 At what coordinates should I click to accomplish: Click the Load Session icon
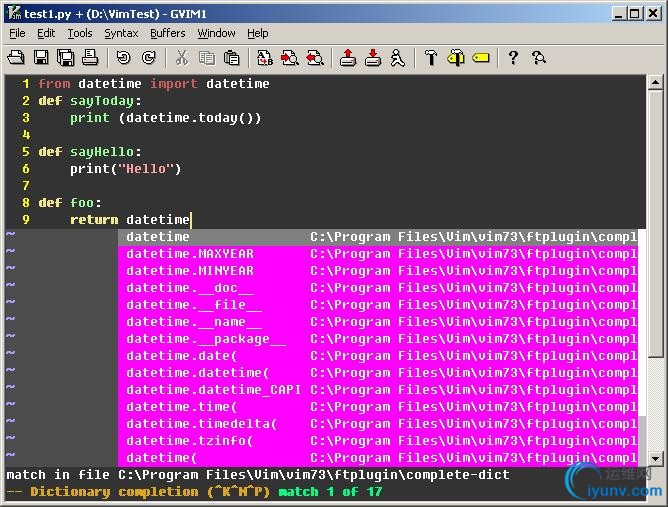(x=348, y=58)
